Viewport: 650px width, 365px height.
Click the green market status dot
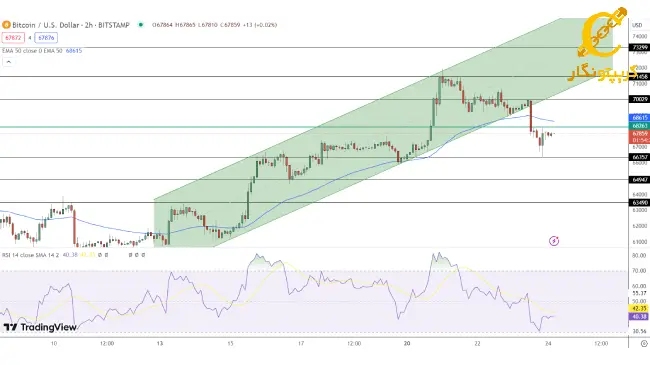(x=141, y=25)
